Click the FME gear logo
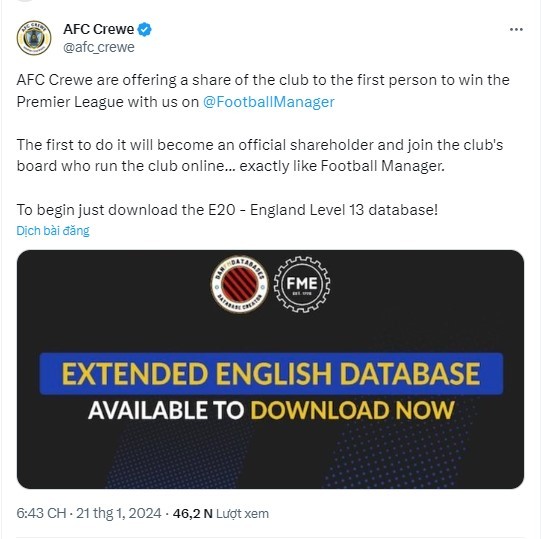This screenshot has height=539, width=541. coord(302,284)
